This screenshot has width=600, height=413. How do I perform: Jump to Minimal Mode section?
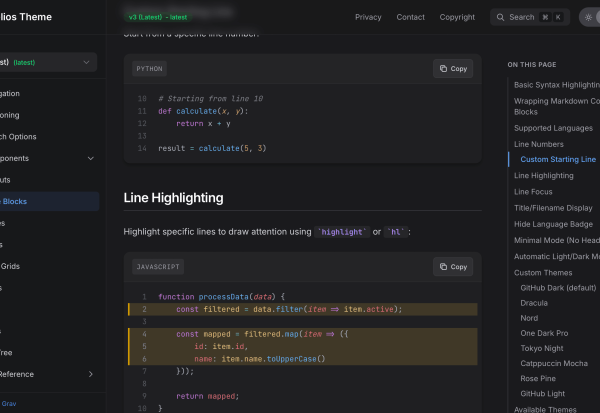pyautogui.click(x=557, y=240)
